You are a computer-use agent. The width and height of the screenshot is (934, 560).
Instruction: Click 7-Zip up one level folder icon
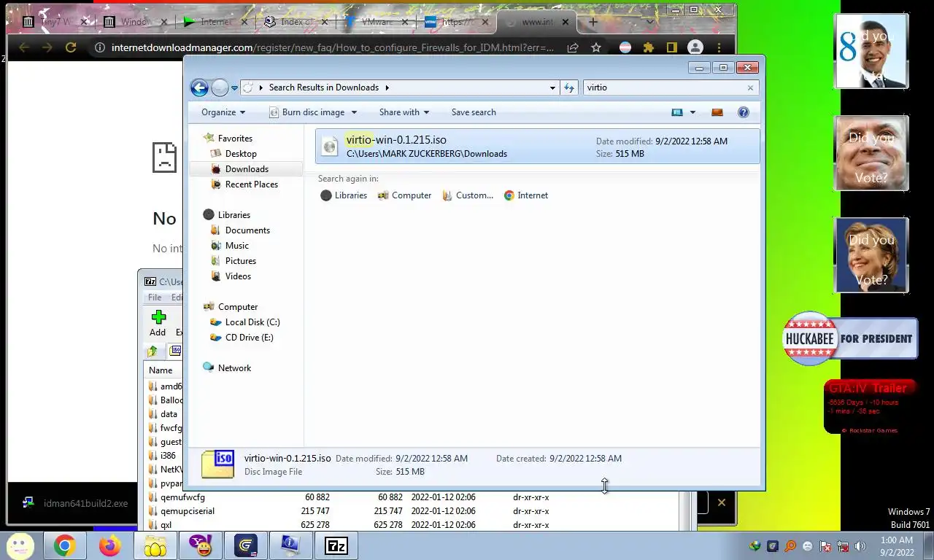coord(153,351)
